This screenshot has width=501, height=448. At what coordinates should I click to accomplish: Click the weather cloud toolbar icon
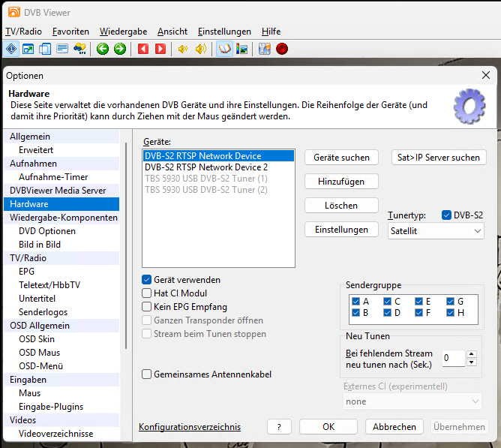[80, 49]
